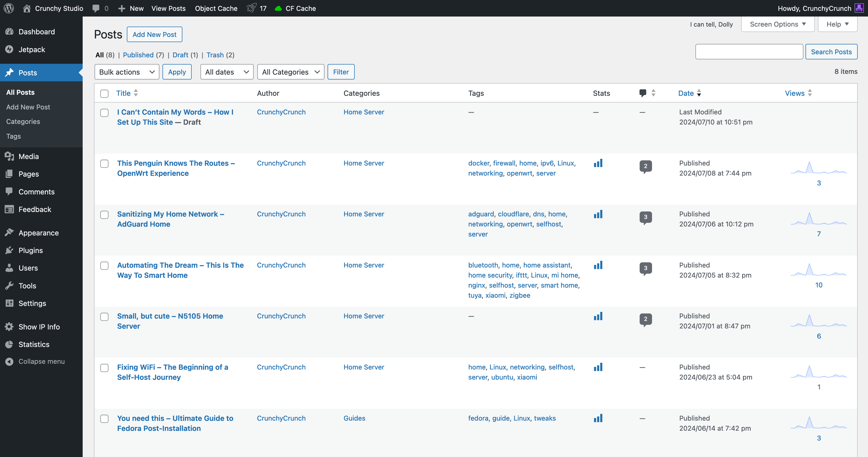
Task: Click the WordPress logo in admin bar
Action: coord(9,8)
